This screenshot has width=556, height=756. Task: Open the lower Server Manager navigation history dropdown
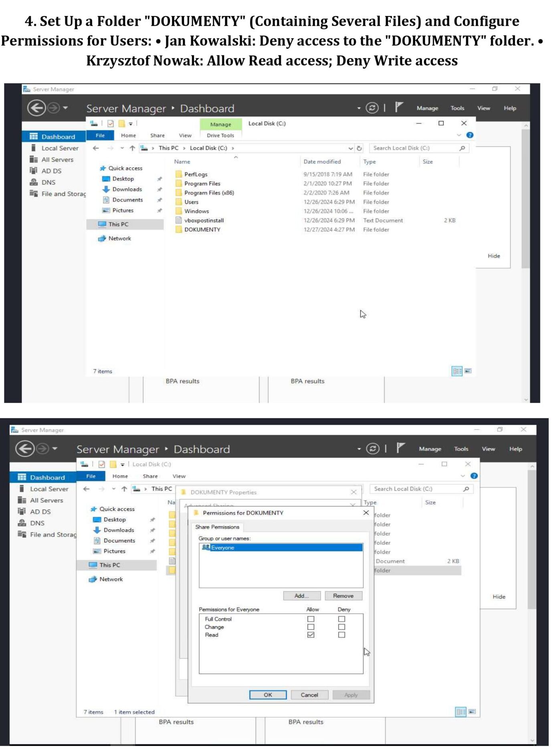pos(55,449)
